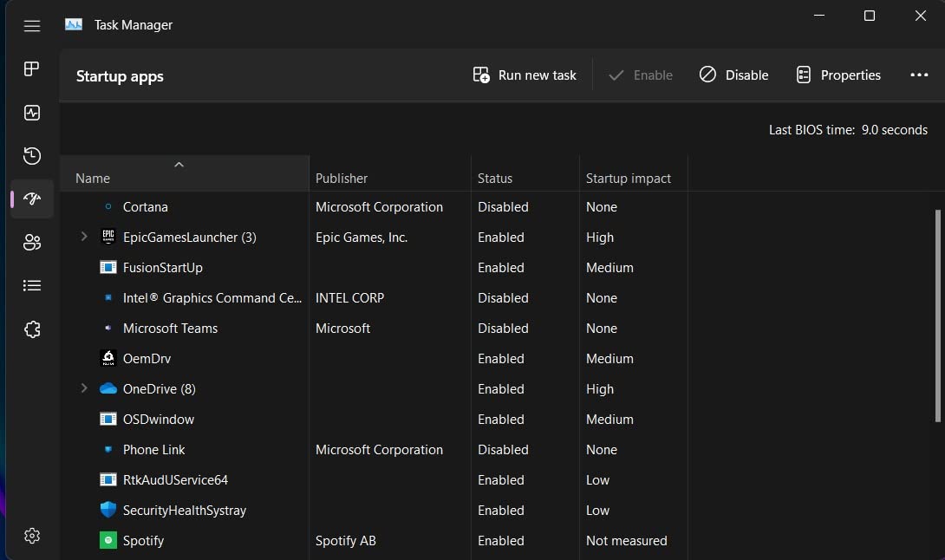Click Medium impact in OemDrv row
The image size is (945, 560).
click(x=609, y=359)
